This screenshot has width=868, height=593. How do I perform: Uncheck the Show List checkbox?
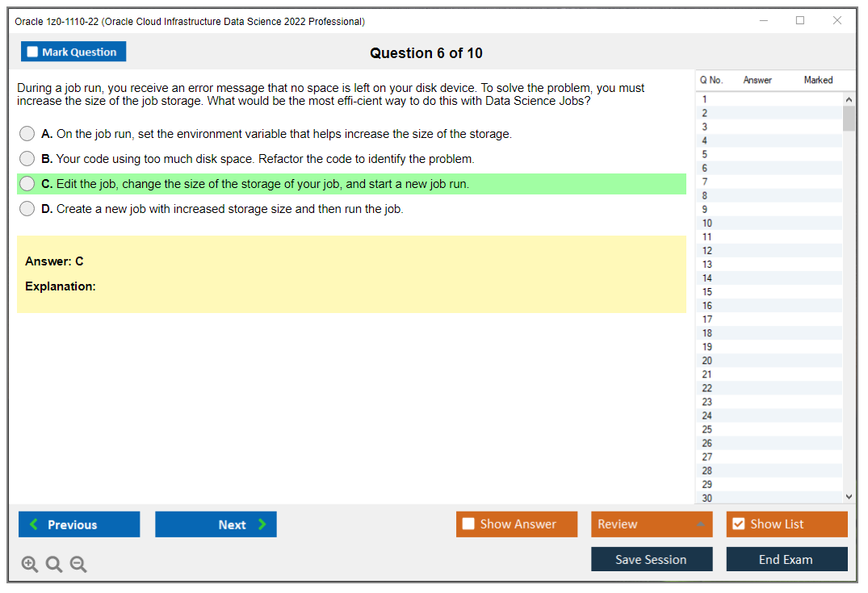(x=738, y=524)
